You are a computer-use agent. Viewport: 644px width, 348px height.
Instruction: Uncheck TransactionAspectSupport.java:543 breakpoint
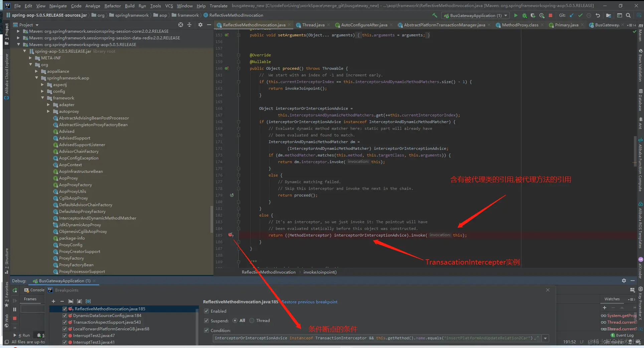point(65,322)
